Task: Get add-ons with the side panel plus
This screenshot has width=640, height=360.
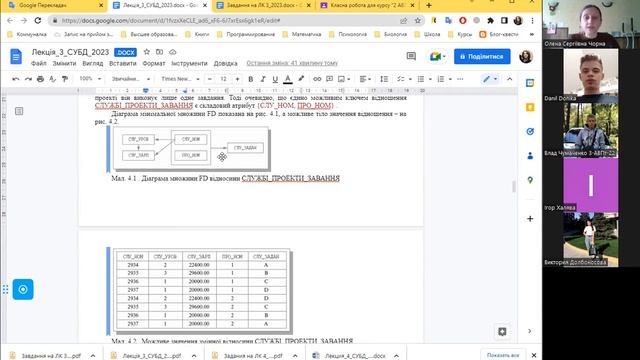Action: pos(530,219)
